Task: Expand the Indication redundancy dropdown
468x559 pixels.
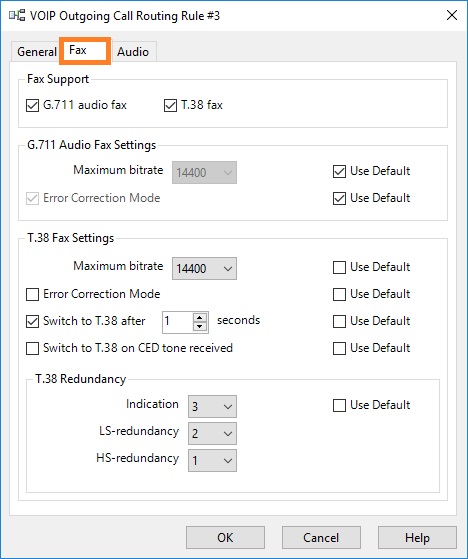Action: 212,406
